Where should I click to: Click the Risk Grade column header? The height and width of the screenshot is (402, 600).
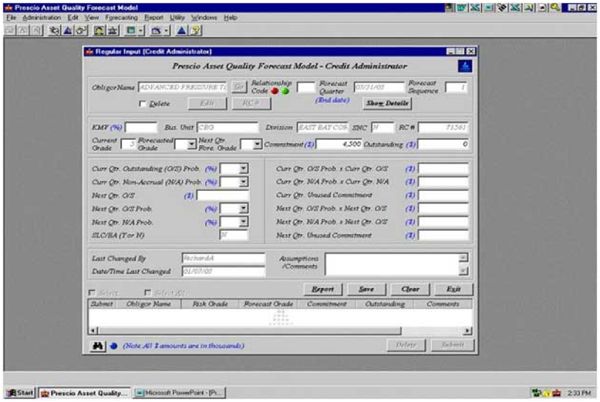210,304
